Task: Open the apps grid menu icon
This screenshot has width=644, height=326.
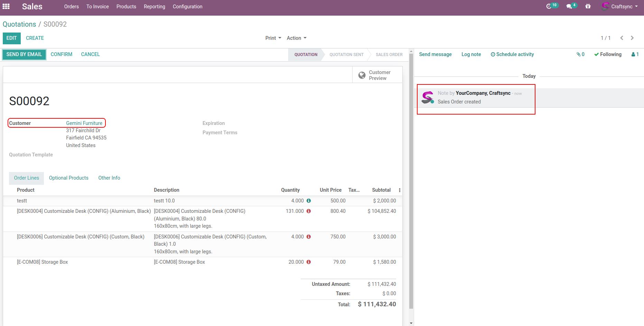Action: (6, 6)
